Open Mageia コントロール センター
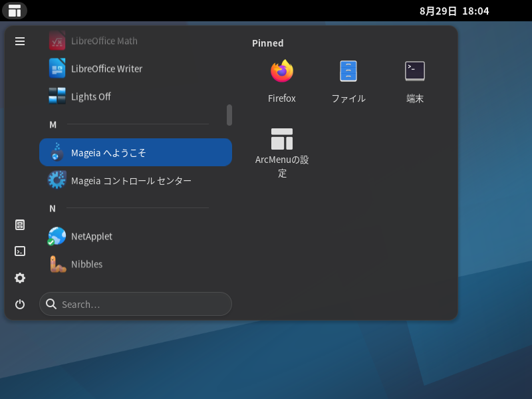Viewport: 532px width, 399px height. coord(136,180)
